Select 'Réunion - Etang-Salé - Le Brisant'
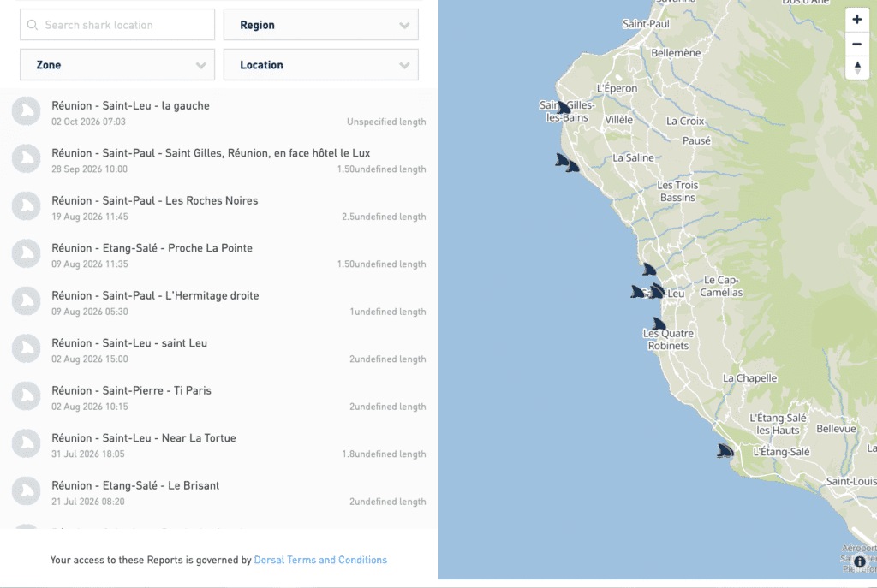The height and width of the screenshot is (588, 877). pyautogui.click(x=135, y=485)
